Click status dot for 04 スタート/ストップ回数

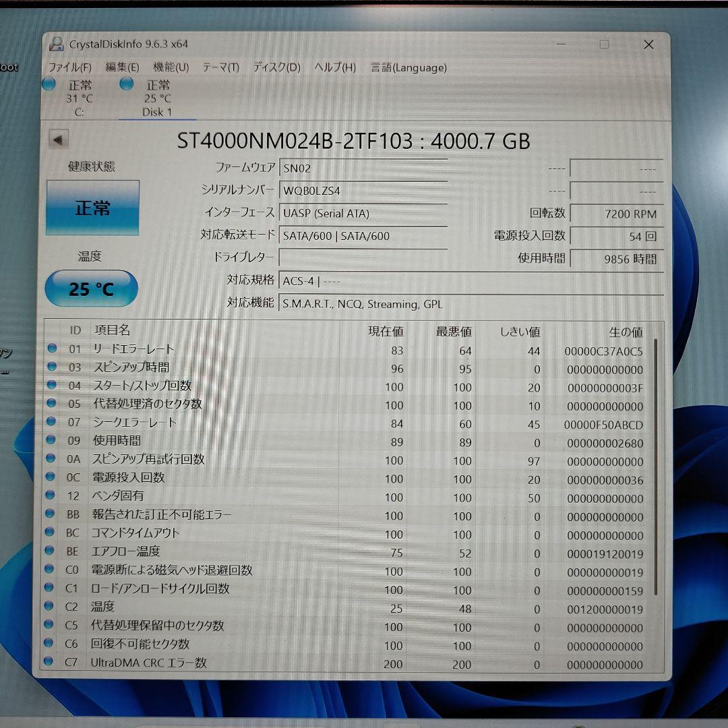pos(51,384)
